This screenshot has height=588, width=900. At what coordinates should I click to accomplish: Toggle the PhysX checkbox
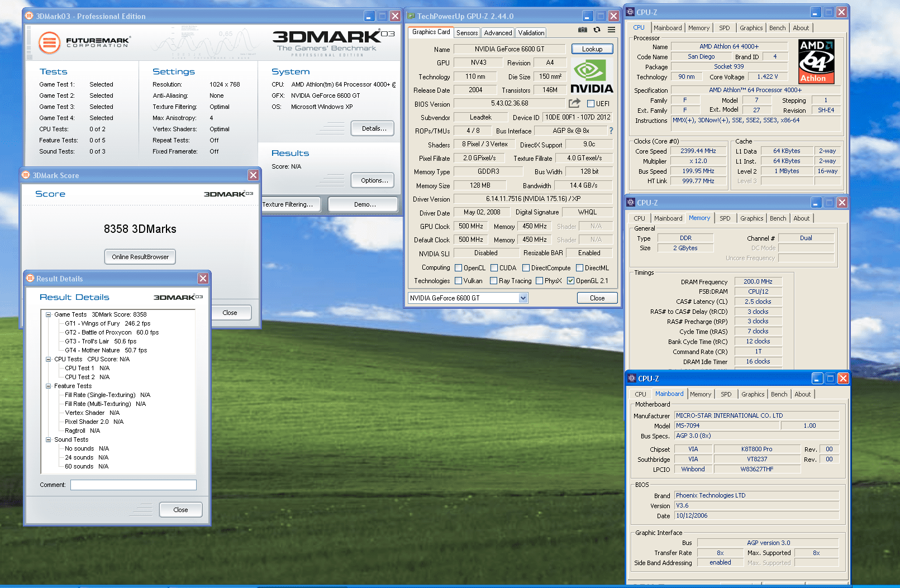[x=539, y=281]
